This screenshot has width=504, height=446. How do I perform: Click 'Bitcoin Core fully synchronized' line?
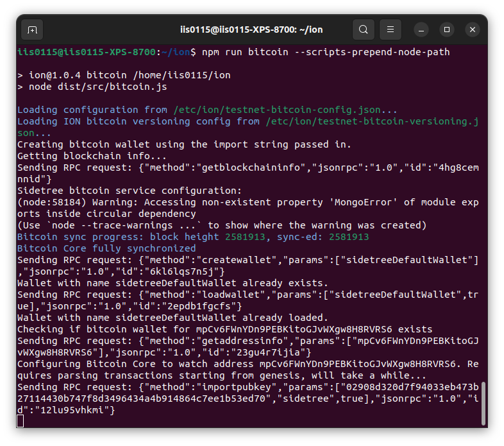pos(106,249)
